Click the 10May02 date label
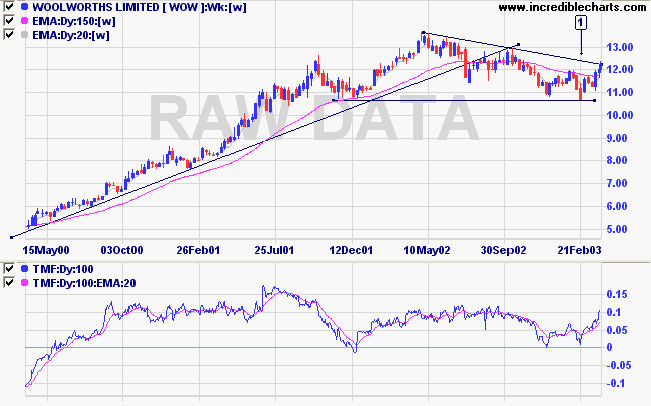The height and width of the screenshot is (406, 651). pyautogui.click(x=427, y=250)
